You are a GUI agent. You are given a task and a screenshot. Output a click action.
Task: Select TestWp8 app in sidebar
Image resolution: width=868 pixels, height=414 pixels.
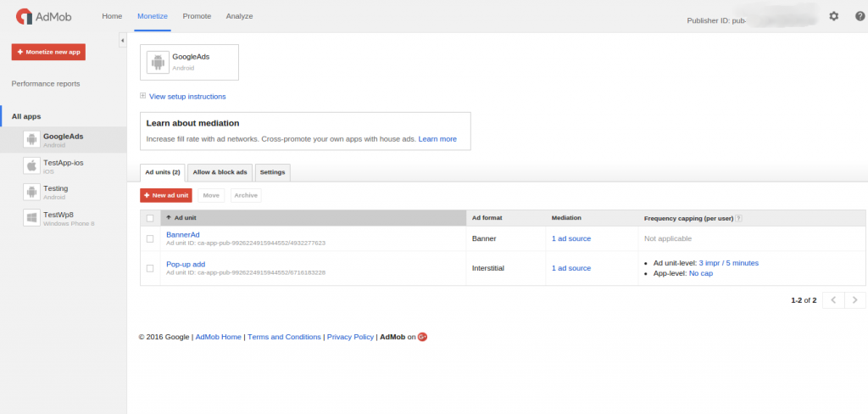[x=63, y=218]
